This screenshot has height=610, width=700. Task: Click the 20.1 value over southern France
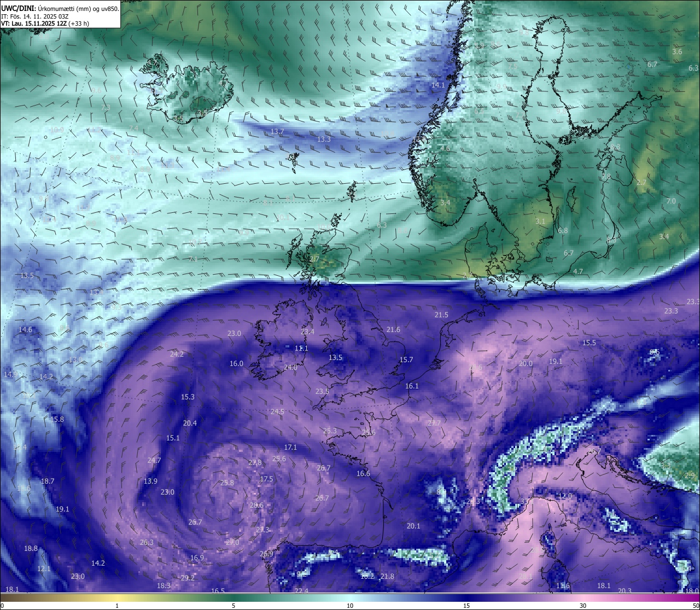pos(413,526)
